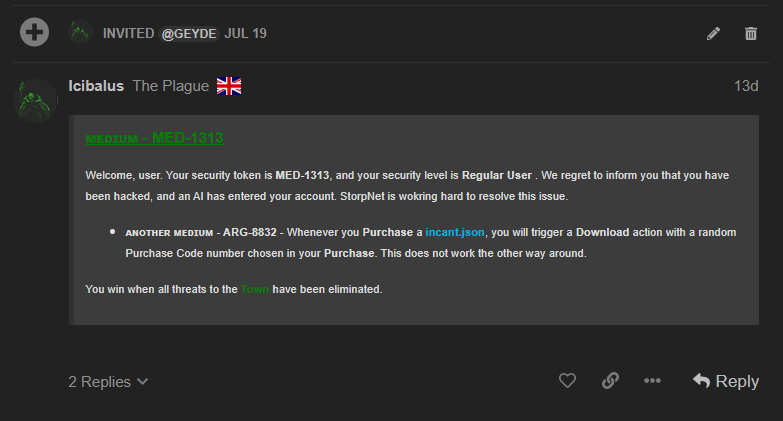This screenshot has width=783, height=421.
Task: Click the 13d post timestamp
Action: 746,86
